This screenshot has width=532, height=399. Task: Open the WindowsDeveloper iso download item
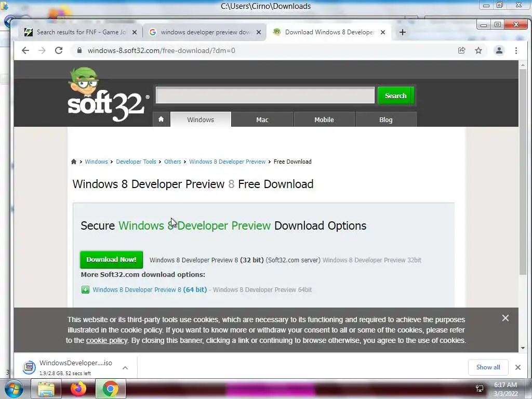click(x=76, y=367)
